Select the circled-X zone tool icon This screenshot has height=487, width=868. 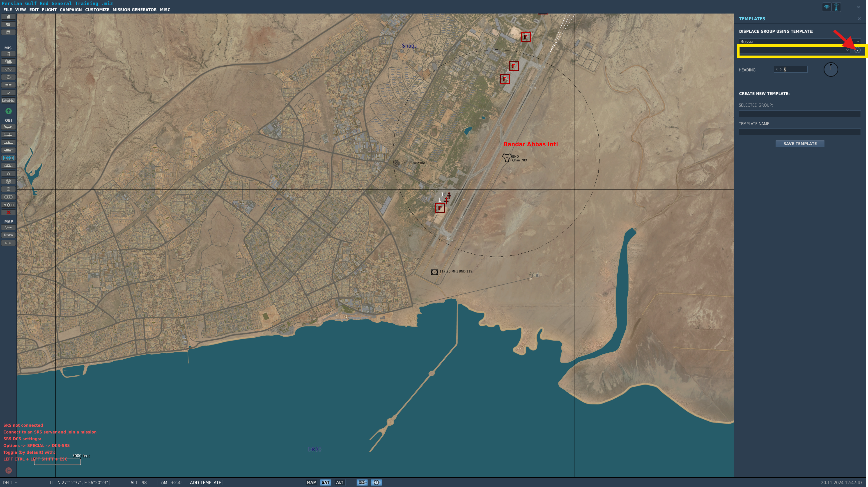[x=8, y=189]
